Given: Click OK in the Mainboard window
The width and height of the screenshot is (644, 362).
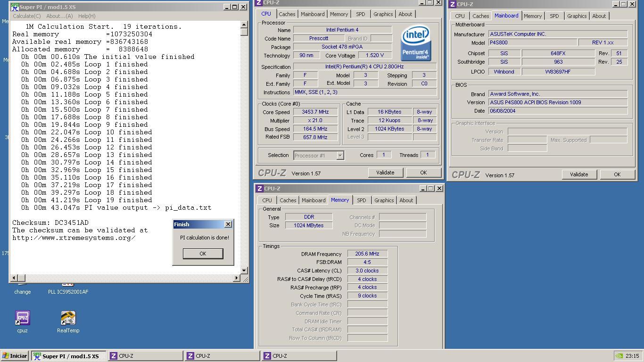Looking at the screenshot, I should click(x=617, y=174).
